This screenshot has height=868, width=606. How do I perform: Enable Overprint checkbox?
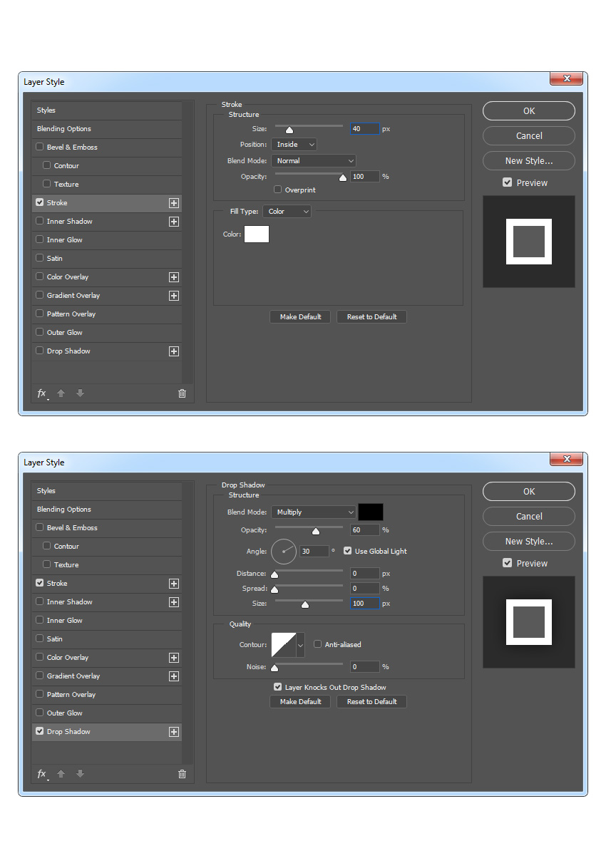click(278, 190)
